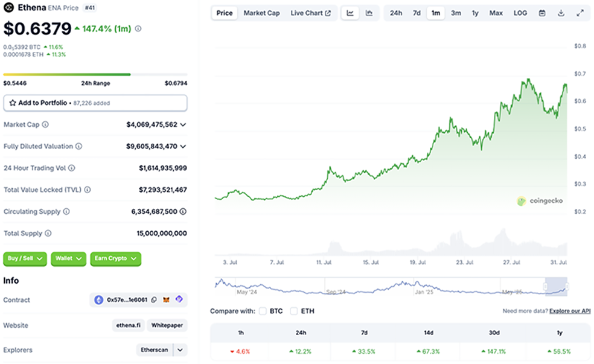
Task: Click the purple wallet icon beside MetaMask
Action: [179, 299]
